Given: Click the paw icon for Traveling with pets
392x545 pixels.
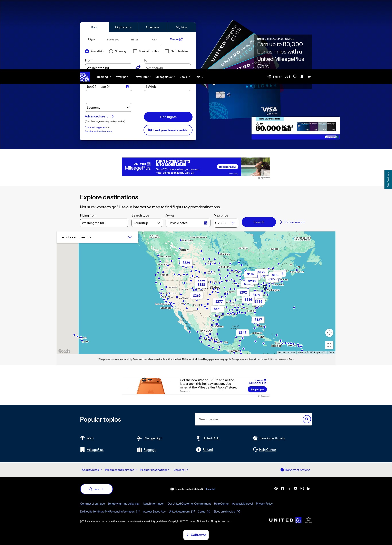Looking at the screenshot, I should (255, 438).
